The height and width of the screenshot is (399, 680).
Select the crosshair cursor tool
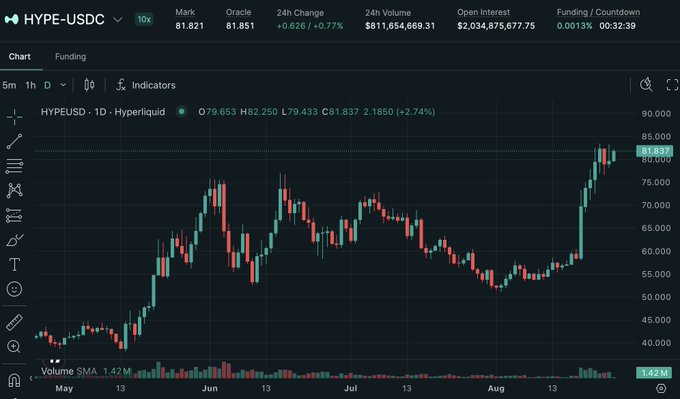(x=14, y=117)
